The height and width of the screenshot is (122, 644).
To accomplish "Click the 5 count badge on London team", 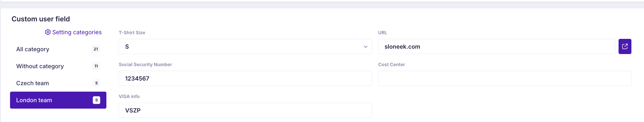I will coord(96,100).
